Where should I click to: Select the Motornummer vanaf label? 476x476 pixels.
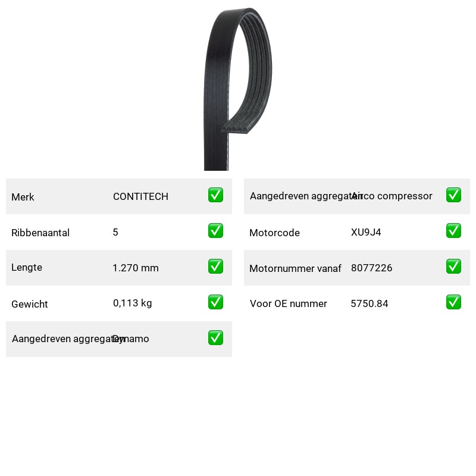[x=295, y=268]
